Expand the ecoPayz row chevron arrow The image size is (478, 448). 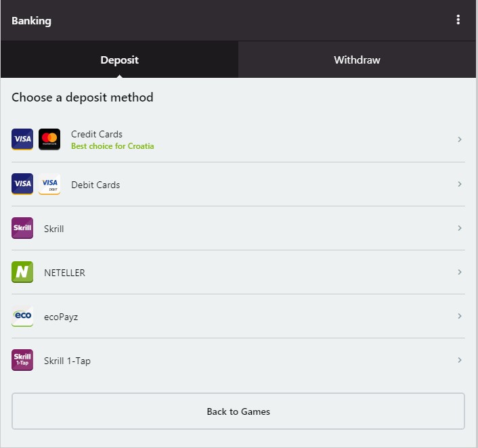[x=460, y=316]
